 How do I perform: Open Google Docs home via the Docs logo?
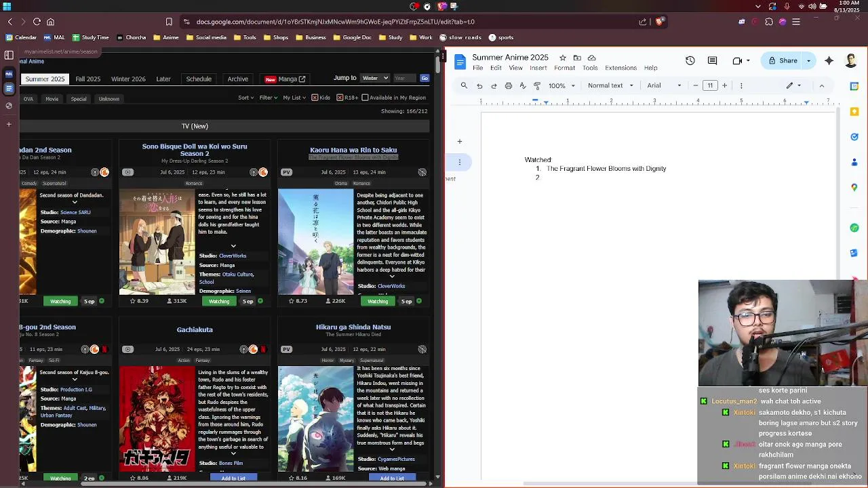pos(460,62)
